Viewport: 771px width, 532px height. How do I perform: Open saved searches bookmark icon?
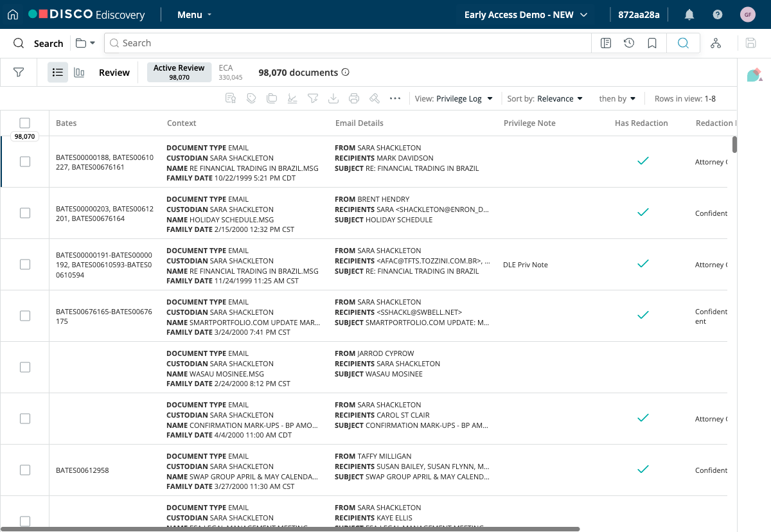point(652,43)
